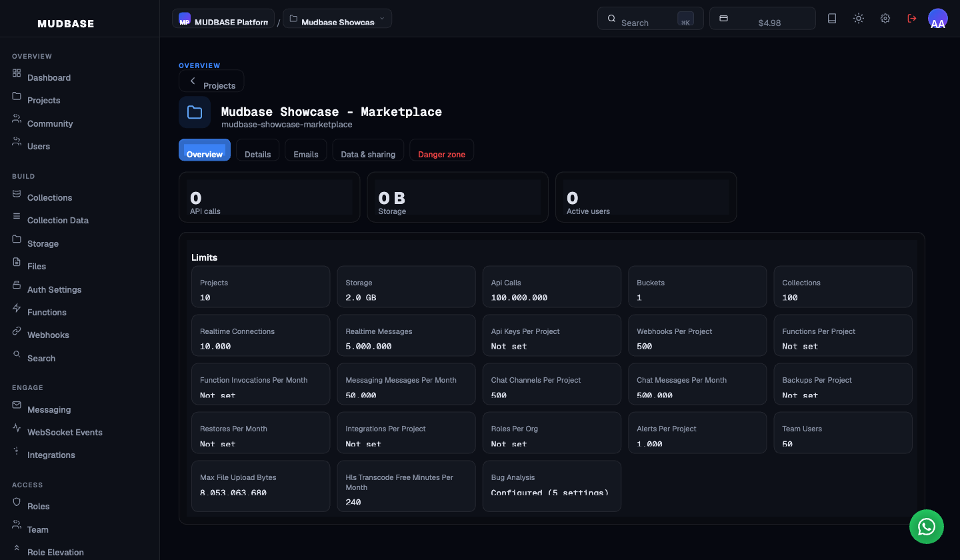Image resolution: width=960 pixels, height=560 pixels.
Task: Click the Functions lightning bolt icon
Action: coord(17,307)
